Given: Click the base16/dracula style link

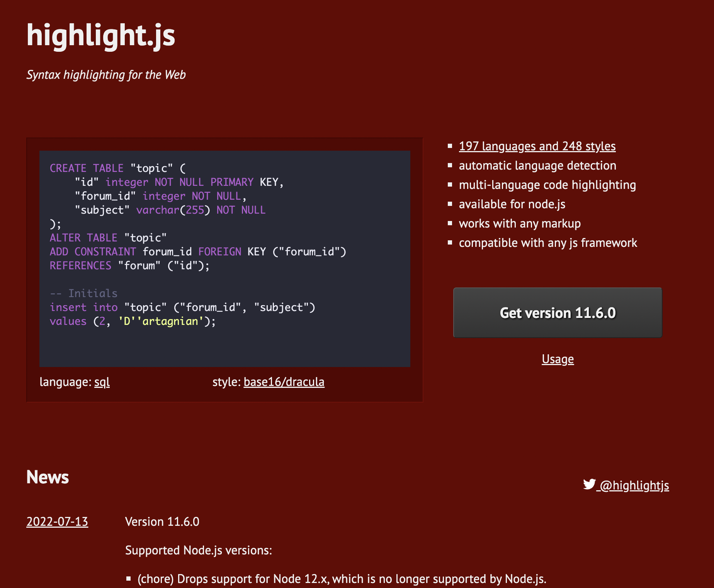Looking at the screenshot, I should click(284, 382).
